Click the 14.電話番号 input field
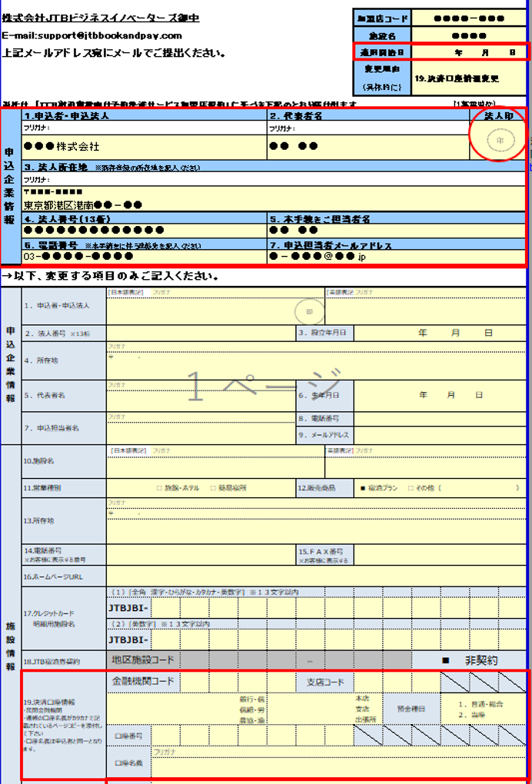Viewport: 532px width, 784px height. (x=201, y=555)
